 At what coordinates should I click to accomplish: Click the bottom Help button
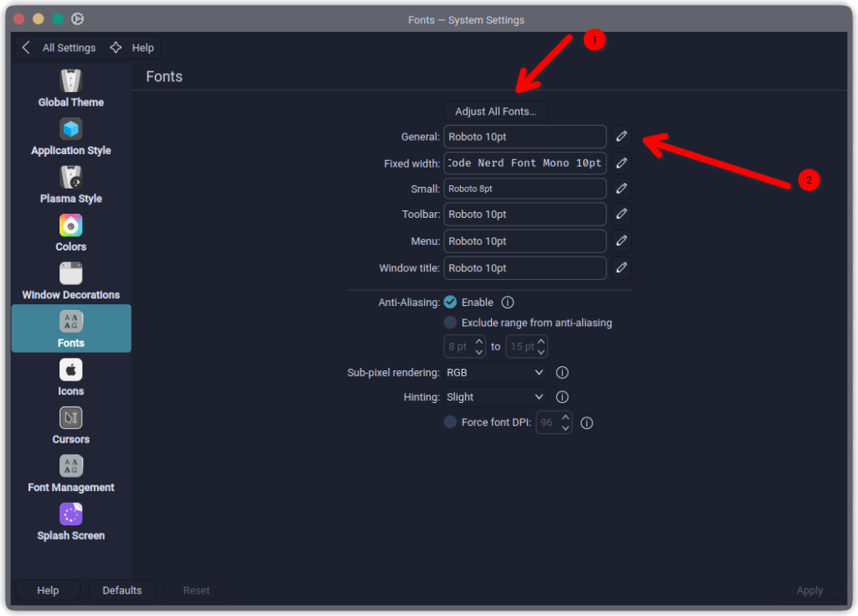48,590
